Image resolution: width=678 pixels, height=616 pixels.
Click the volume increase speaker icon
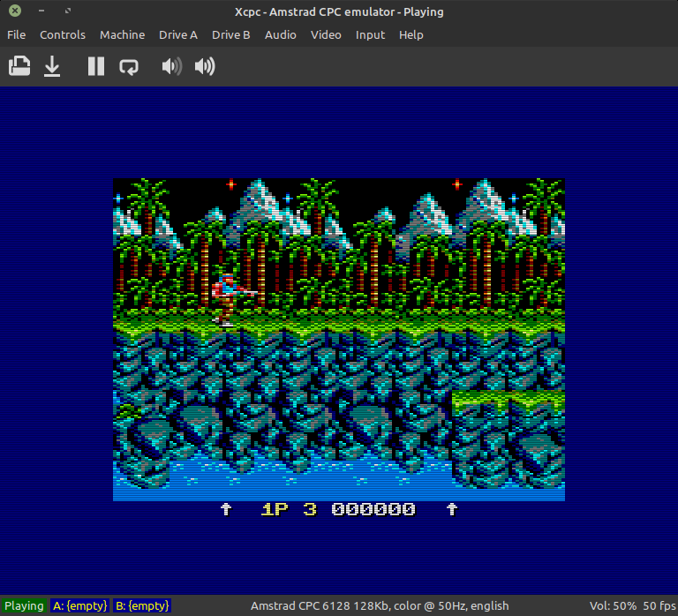[205, 66]
